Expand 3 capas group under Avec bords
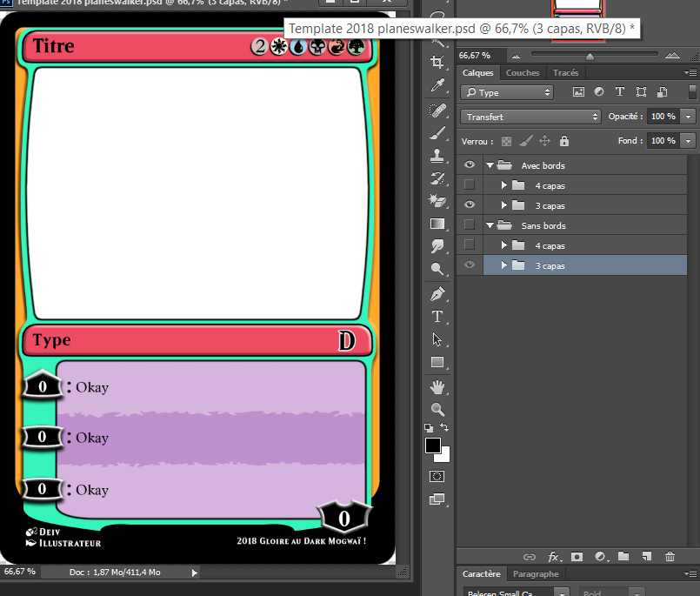The image size is (700, 596). pyautogui.click(x=504, y=205)
